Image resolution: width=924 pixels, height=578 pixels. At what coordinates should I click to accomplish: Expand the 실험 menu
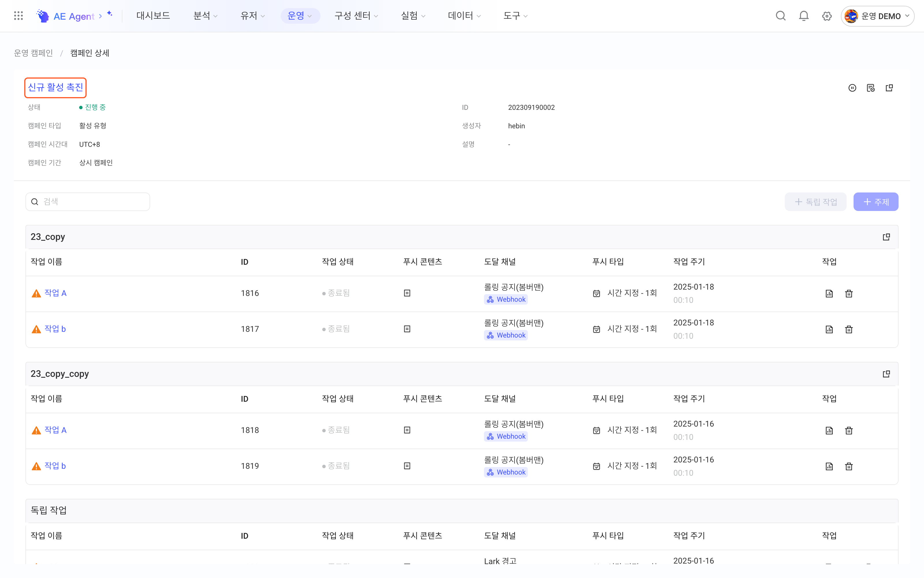[x=413, y=16]
